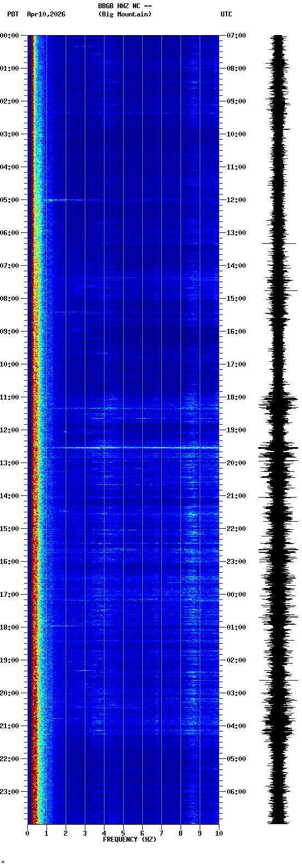Select the '19:00' label on PDT axis
Screen dimensions: 302x868
(10, 660)
